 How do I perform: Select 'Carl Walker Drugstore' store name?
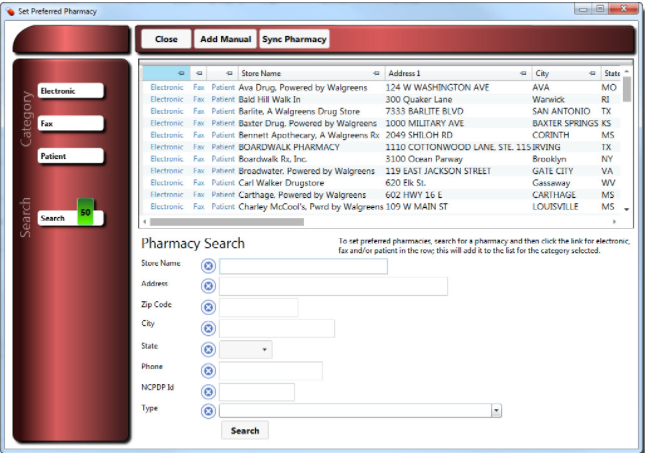(281, 183)
